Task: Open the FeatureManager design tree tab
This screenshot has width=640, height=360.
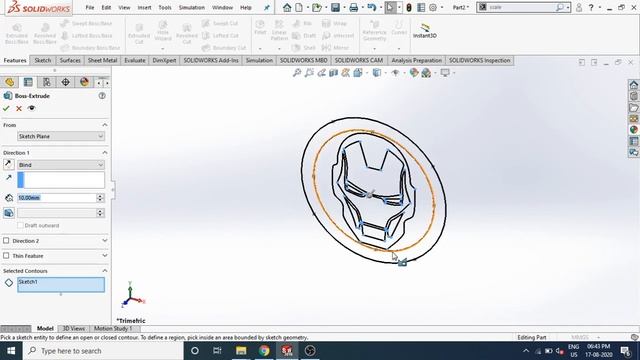Action: pos(9,82)
